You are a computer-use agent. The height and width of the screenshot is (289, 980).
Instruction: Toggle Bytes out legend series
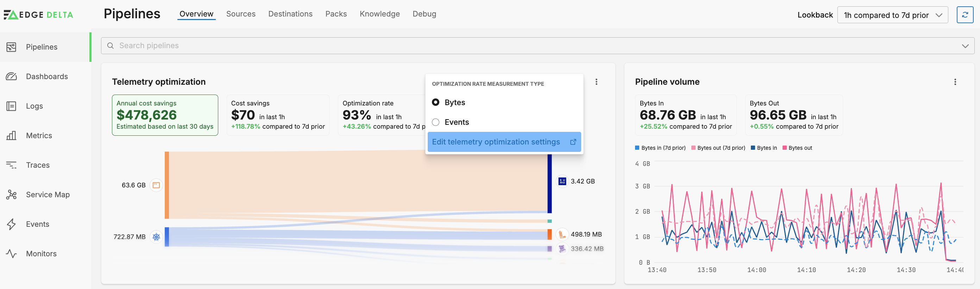[x=797, y=148]
